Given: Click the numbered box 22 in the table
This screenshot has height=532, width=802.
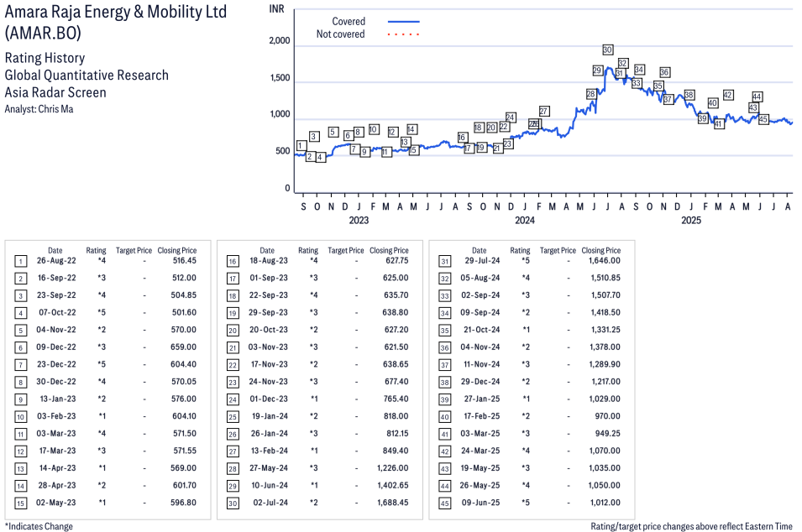Looking at the screenshot, I should click(233, 365).
